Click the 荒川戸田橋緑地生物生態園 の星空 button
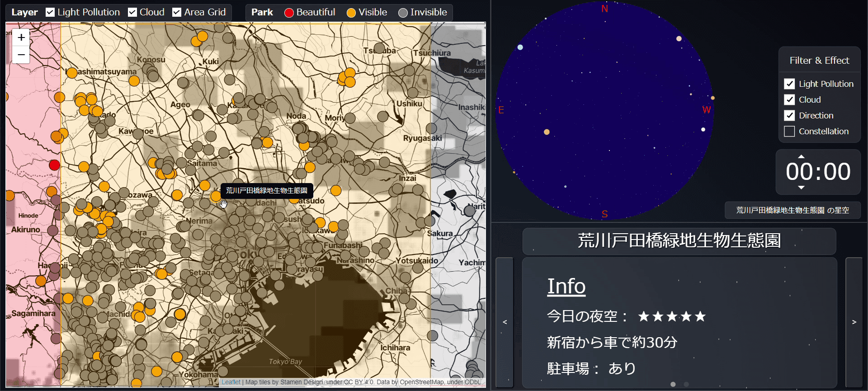The width and height of the screenshot is (868, 391). click(x=793, y=210)
